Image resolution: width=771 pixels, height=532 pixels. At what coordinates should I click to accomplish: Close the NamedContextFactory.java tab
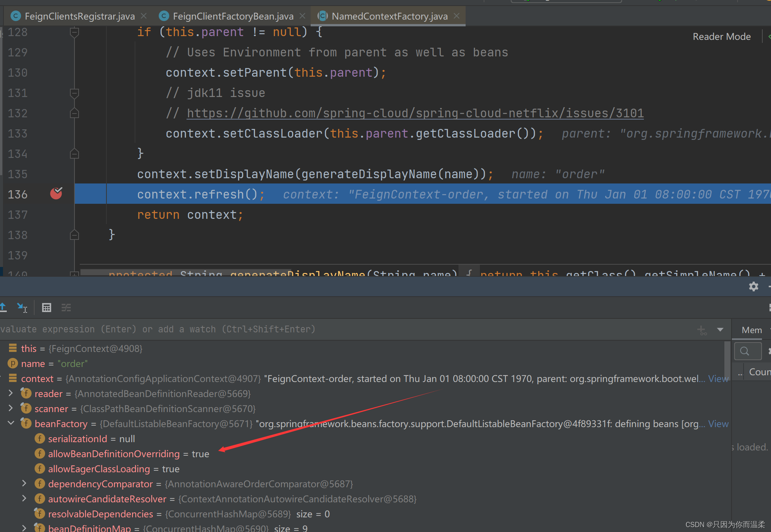tap(457, 16)
